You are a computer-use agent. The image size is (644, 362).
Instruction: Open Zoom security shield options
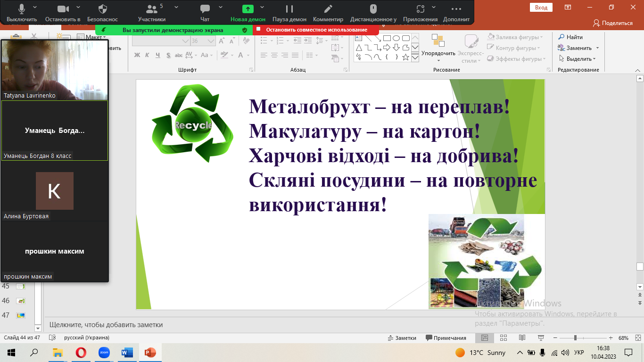point(102,13)
